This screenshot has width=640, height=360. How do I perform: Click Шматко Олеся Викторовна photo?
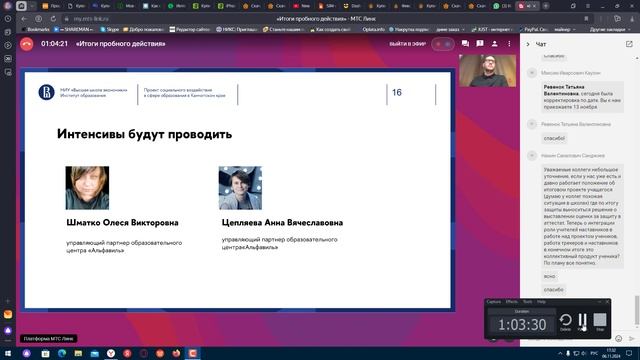(87, 188)
